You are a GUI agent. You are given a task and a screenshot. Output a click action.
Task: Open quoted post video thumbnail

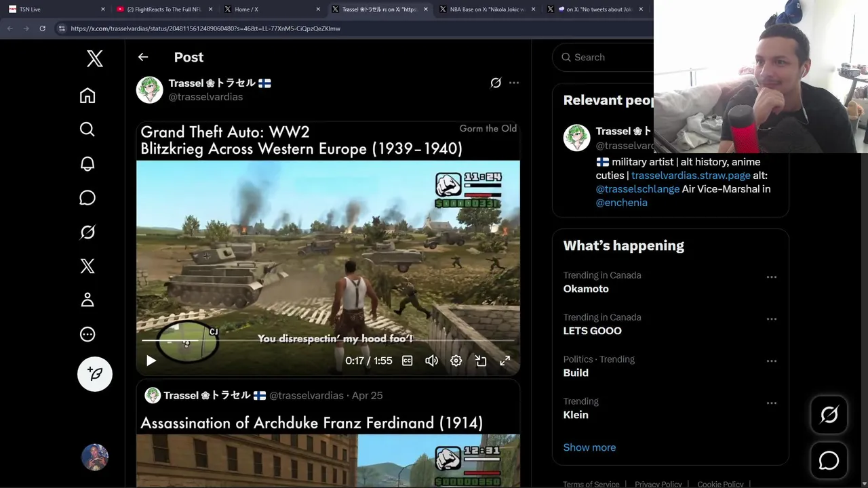[328, 461]
